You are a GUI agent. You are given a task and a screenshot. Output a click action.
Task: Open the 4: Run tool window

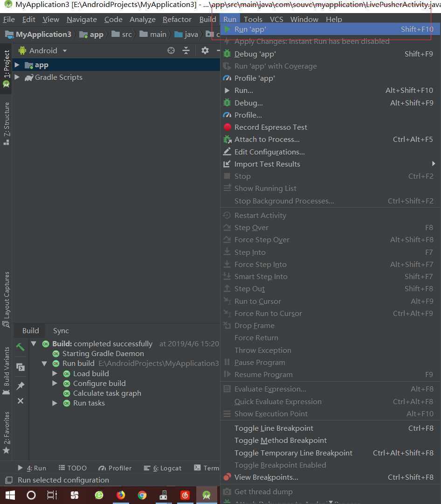click(32, 468)
